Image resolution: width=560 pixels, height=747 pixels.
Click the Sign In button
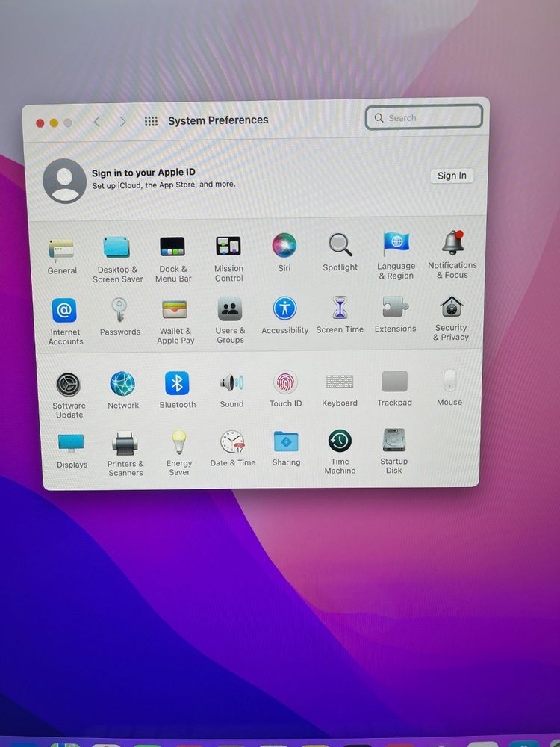(x=452, y=176)
